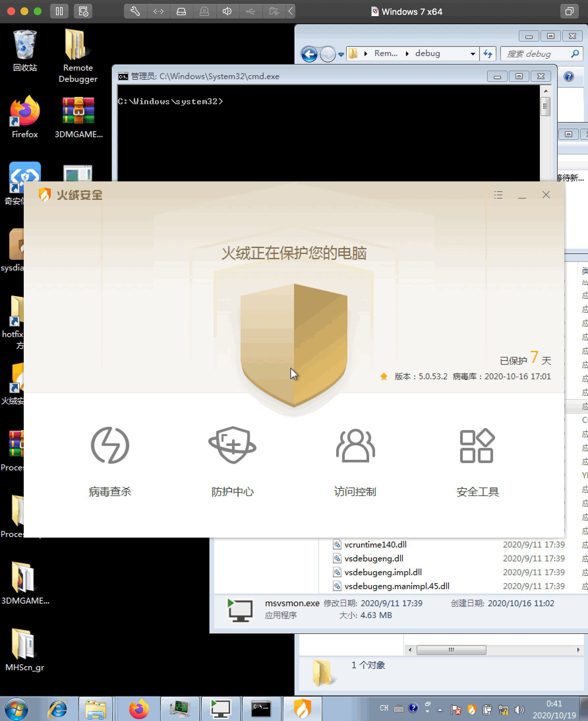Image resolution: width=588 pixels, height=721 pixels.
Task: Switch to the remote debugger monitor taskbar button
Action: point(220,709)
